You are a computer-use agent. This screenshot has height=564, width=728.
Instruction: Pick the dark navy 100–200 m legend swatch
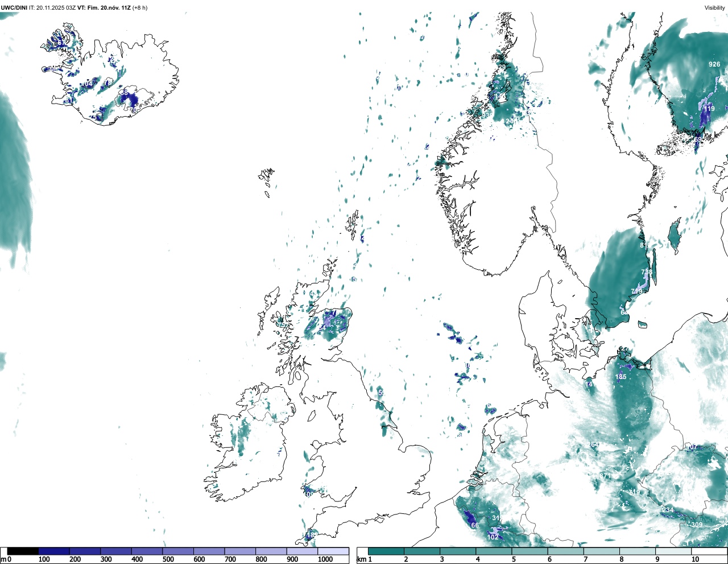54,551
